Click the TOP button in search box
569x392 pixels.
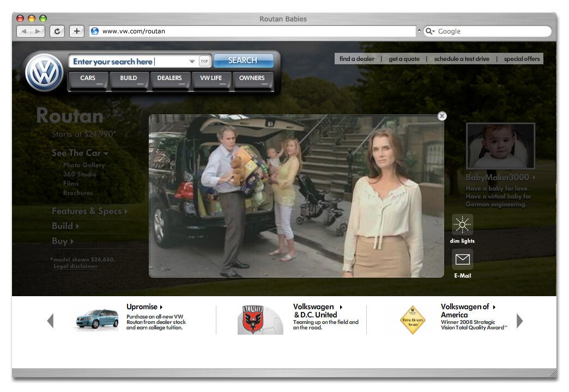(x=205, y=62)
